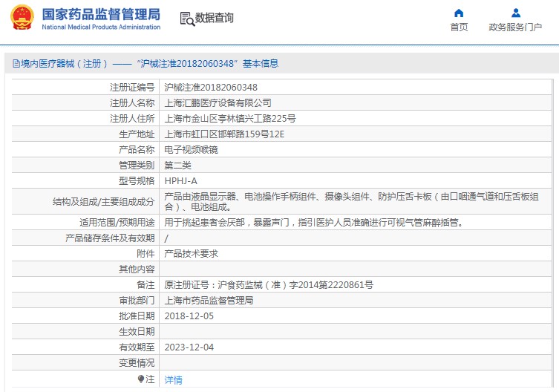Open 政务服务门户 text link
Screen dimensions: 559x392
click(x=515, y=27)
